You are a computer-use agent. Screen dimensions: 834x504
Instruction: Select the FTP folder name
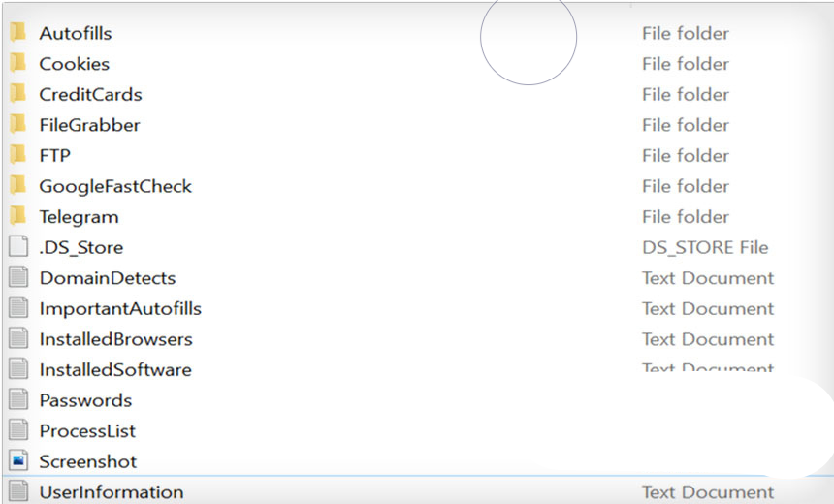[54, 155]
